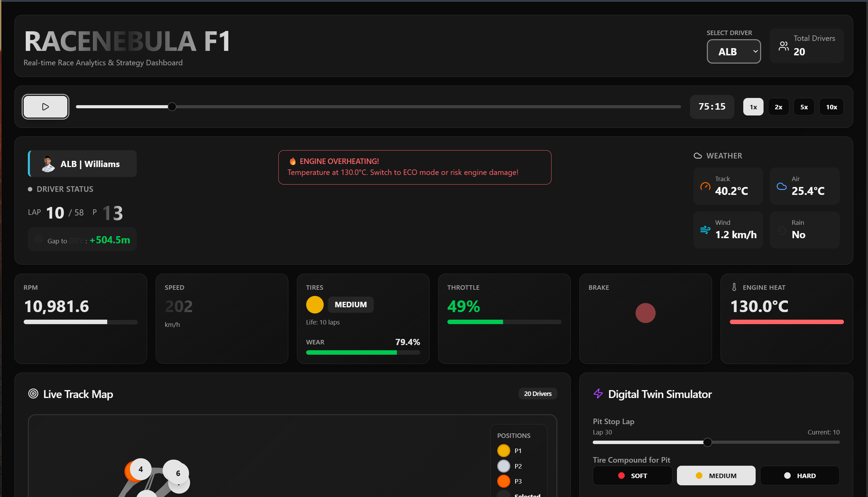Click the engine heat thermometer icon
The height and width of the screenshot is (497, 868).
point(734,287)
